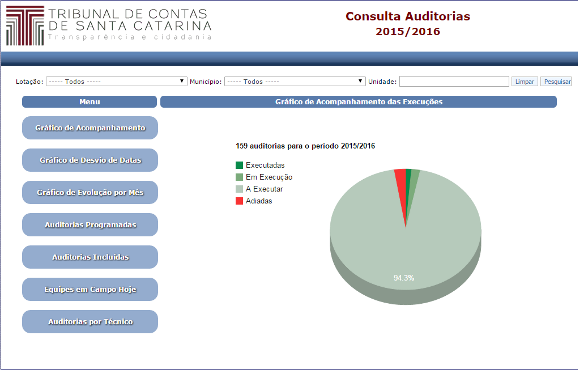
Task: Click the red Adiadas pie slice
Action: [401, 188]
